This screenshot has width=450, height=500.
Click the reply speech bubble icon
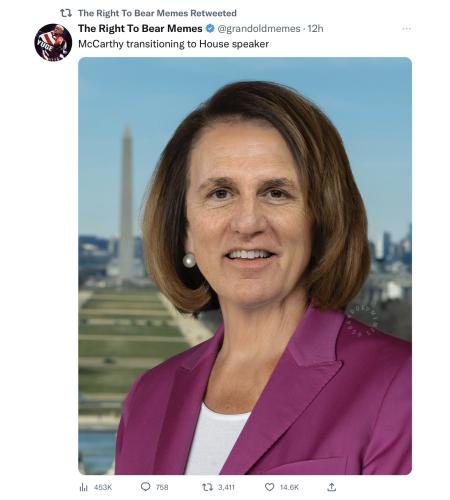click(145, 487)
